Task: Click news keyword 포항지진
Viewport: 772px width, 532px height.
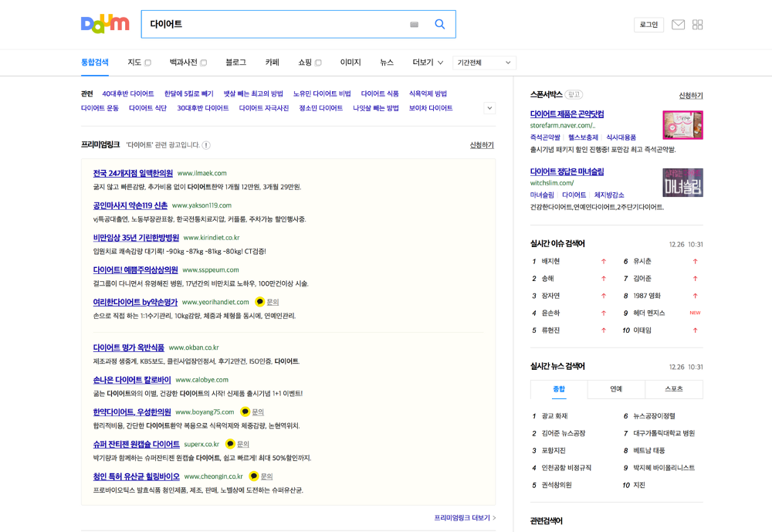Action: pyautogui.click(x=554, y=451)
